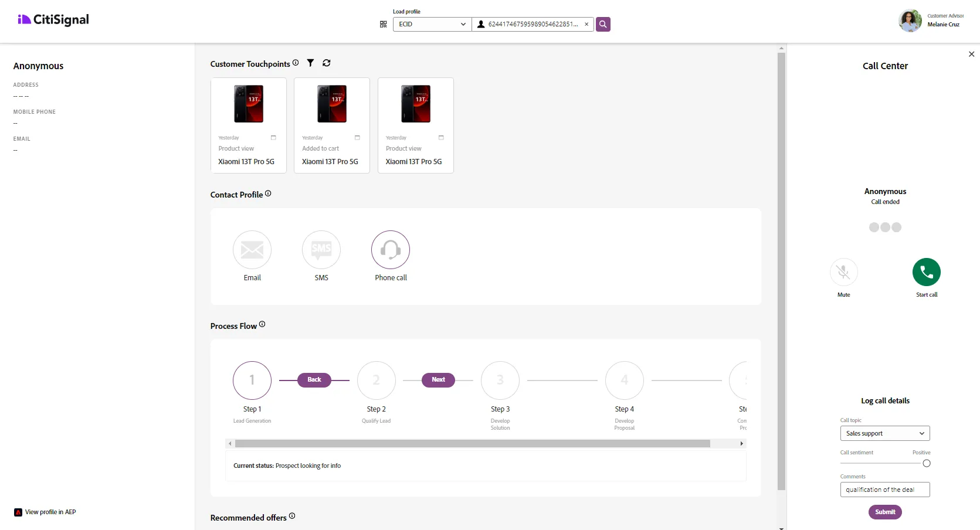Open the third touchpoint card Product view
Viewport: 980px width, 530px height.
coord(416,125)
